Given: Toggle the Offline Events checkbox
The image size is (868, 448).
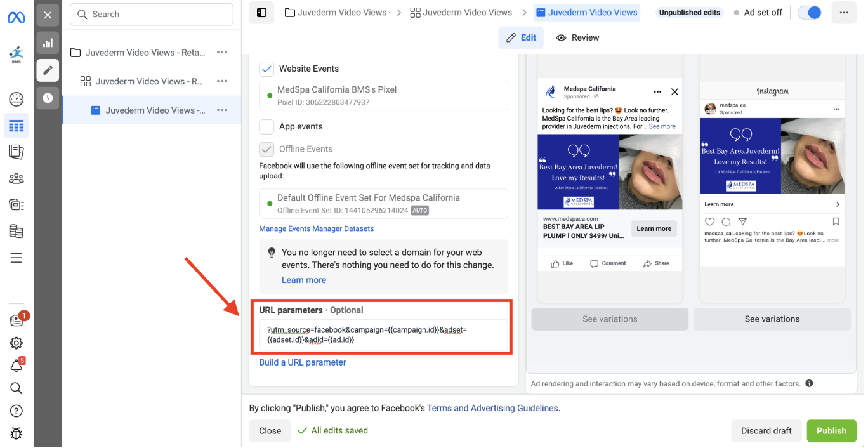Looking at the screenshot, I should [x=266, y=149].
